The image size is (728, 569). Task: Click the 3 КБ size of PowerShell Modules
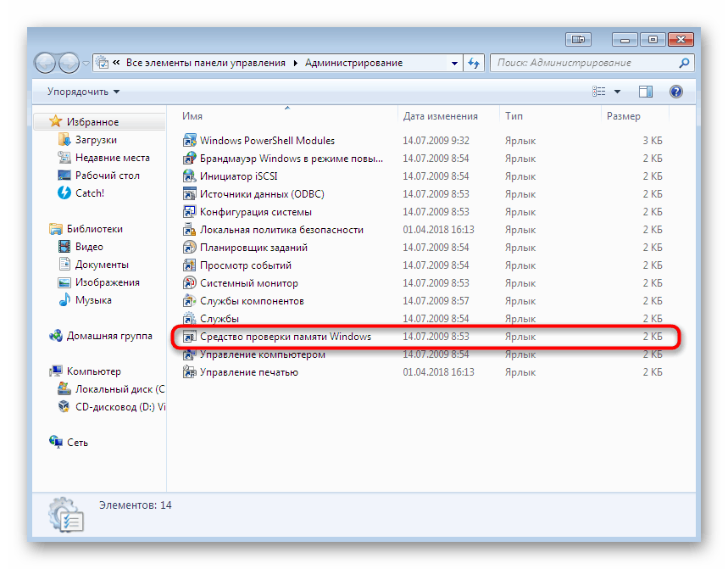click(653, 140)
